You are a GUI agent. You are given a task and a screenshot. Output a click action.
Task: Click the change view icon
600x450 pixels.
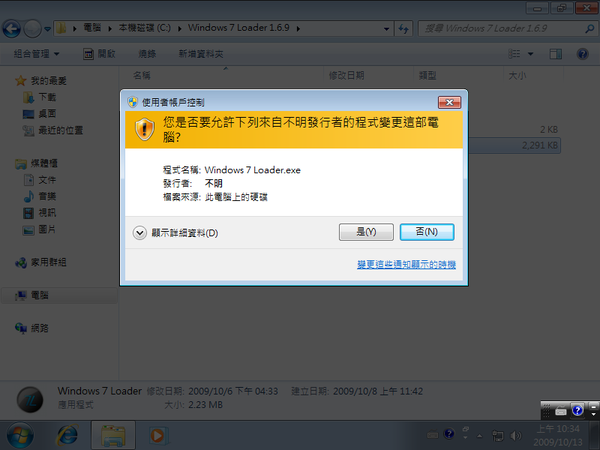tap(514, 54)
